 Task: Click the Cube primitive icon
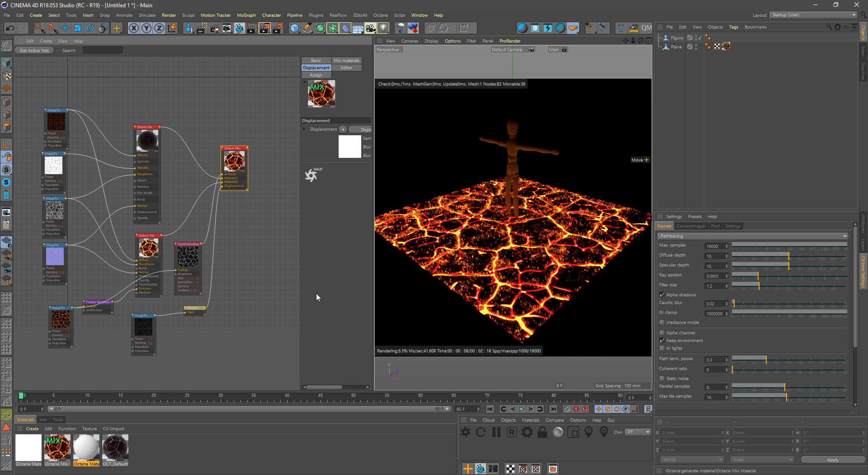pos(295,28)
